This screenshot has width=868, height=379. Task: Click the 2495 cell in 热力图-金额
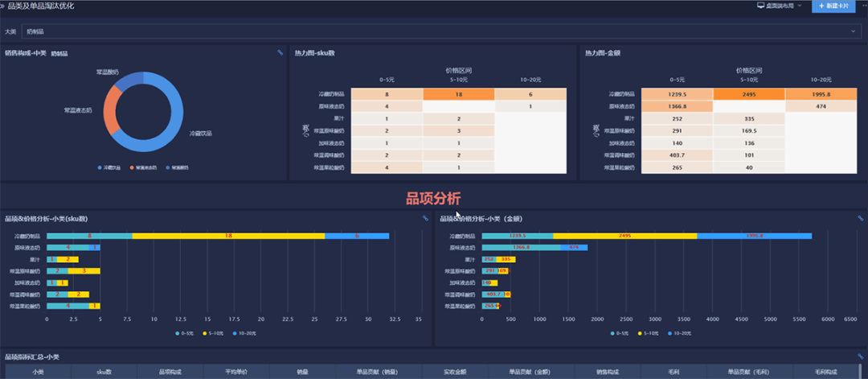pos(749,94)
